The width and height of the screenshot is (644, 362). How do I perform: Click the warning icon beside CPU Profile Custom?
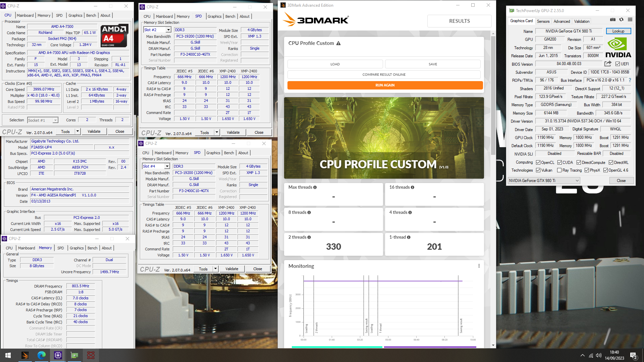(338, 43)
